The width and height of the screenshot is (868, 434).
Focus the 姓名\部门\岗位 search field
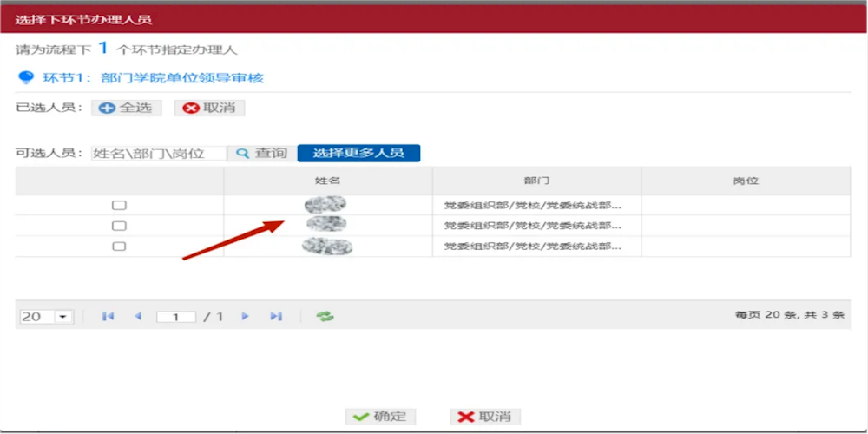point(159,154)
